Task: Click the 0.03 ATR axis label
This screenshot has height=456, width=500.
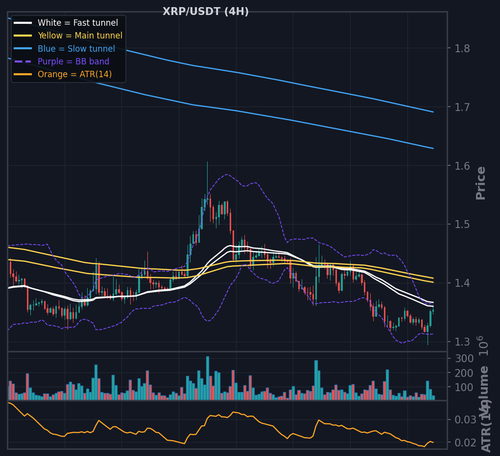Action: coord(465,419)
